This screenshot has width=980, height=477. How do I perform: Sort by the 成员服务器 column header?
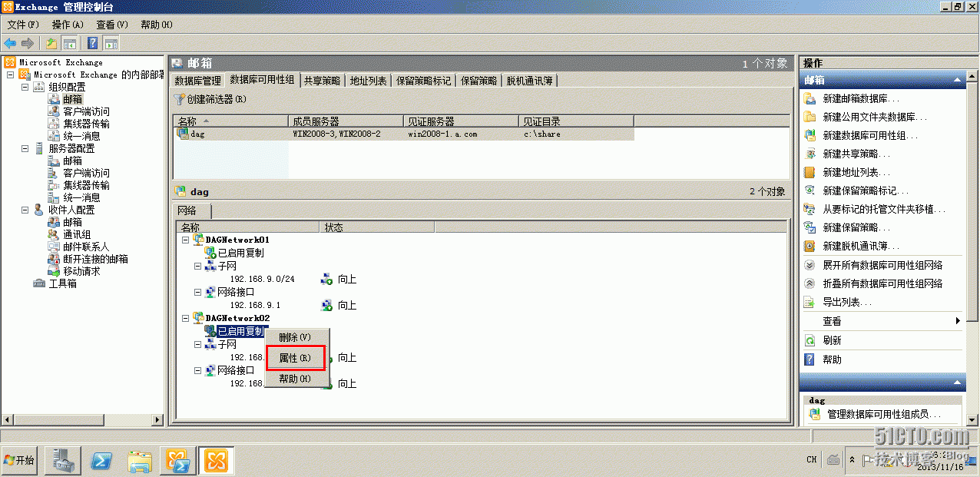(346, 121)
